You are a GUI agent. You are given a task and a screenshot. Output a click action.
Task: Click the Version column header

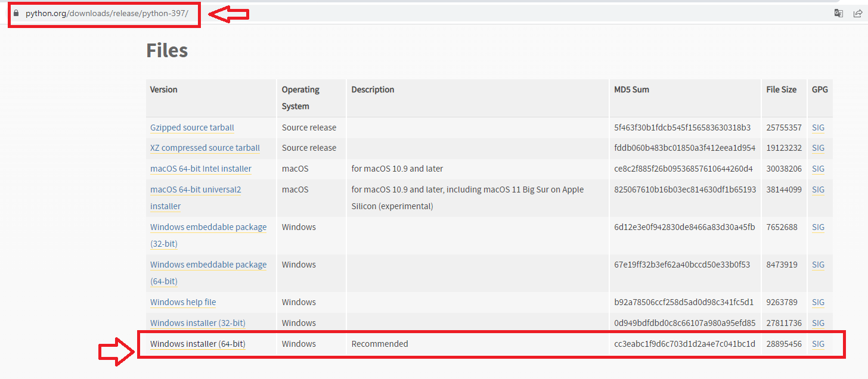pos(164,89)
